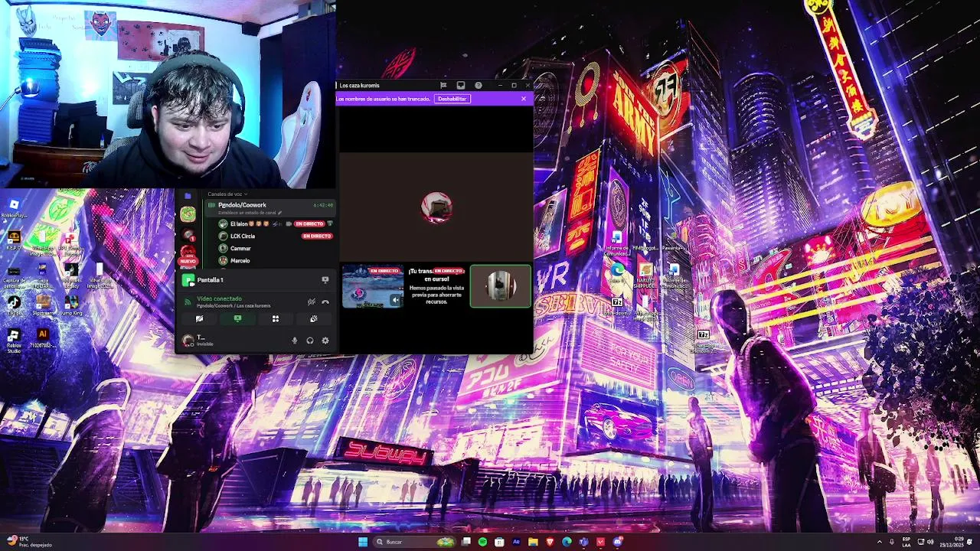Image resolution: width=980 pixels, height=551 pixels.
Task: Click EN DIRECTO badge beside LCK Circle
Action: click(x=317, y=236)
